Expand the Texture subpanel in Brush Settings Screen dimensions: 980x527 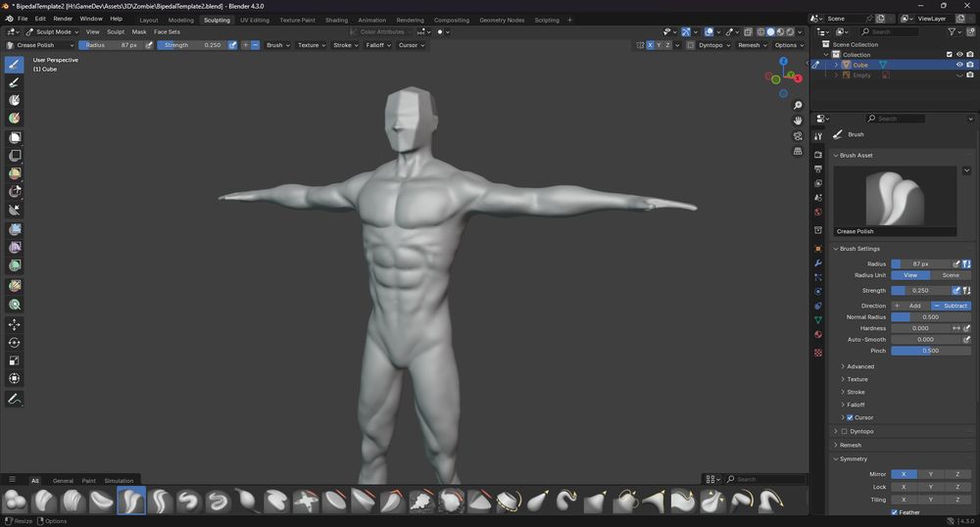[857, 379]
